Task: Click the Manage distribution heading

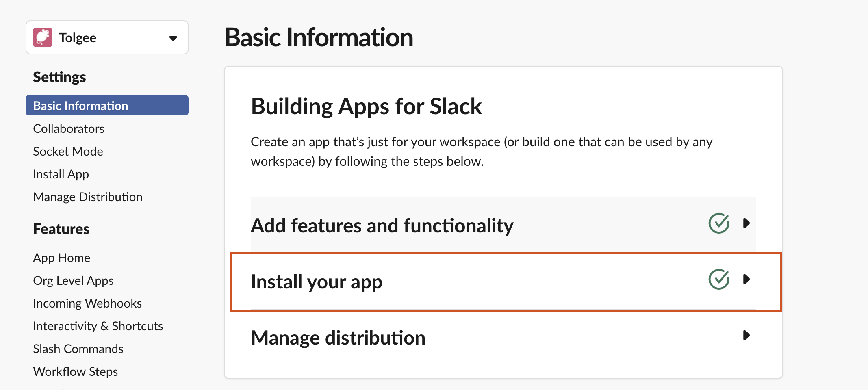Action: [338, 338]
